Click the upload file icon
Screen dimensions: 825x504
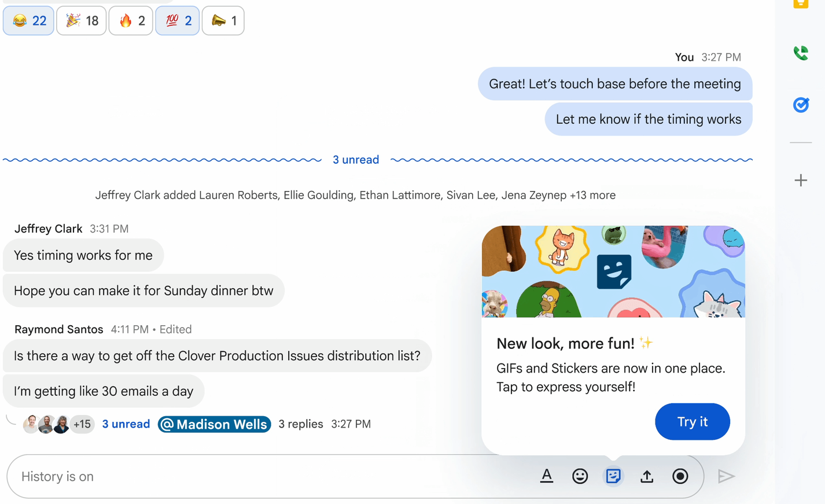[x=647, y=476]
